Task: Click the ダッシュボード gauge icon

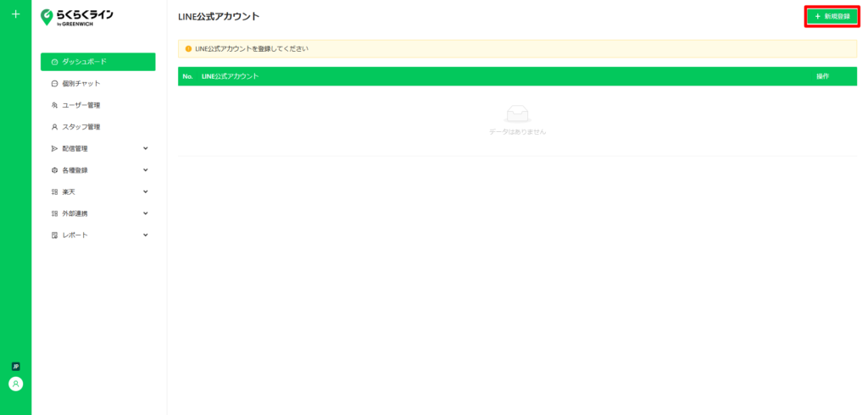Action: coord(54,62)
